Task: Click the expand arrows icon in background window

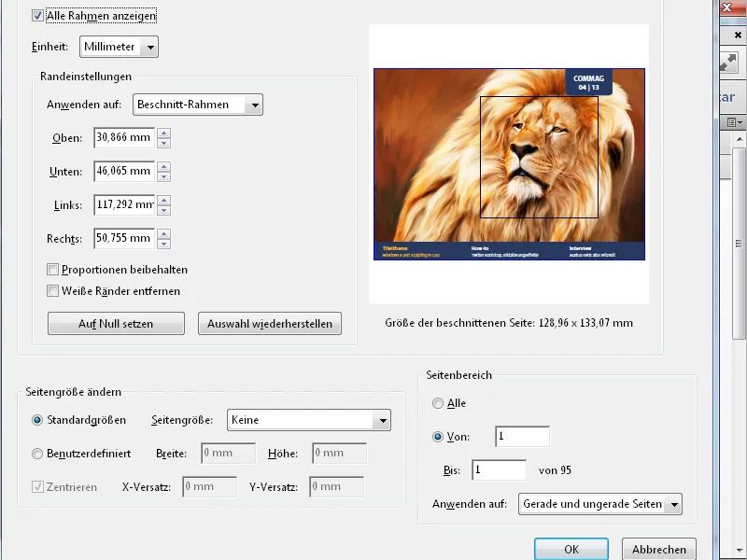Action: [729, 63]
